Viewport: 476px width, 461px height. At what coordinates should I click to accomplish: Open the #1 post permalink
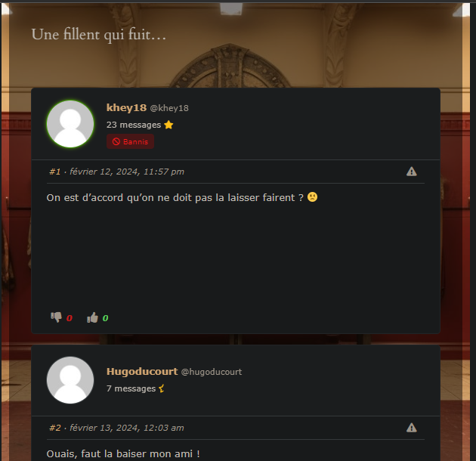coord(55,172)
